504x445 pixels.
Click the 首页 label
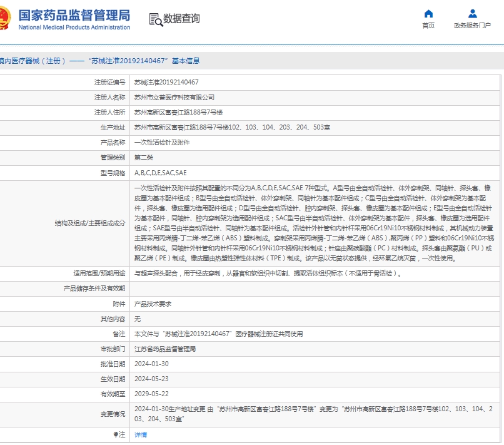pos(428,26)
